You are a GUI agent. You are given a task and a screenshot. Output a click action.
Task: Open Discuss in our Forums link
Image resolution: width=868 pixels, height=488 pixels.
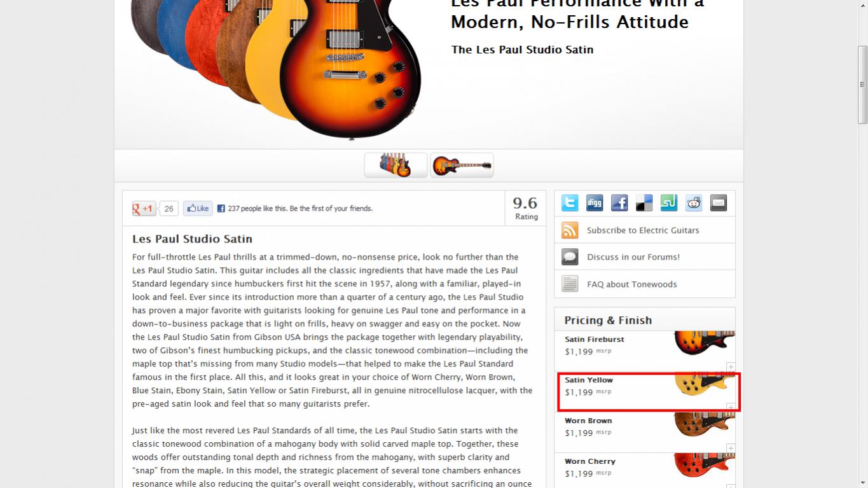pos(633,257)
